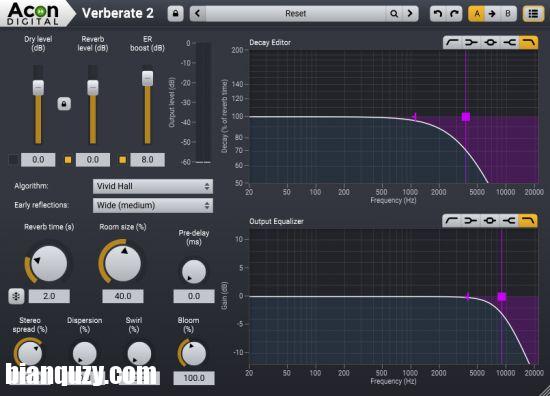Toggle dry and reverb level link lock
Image resolution: width=550 pixels, height=396 pixels.
pos(64,104)
